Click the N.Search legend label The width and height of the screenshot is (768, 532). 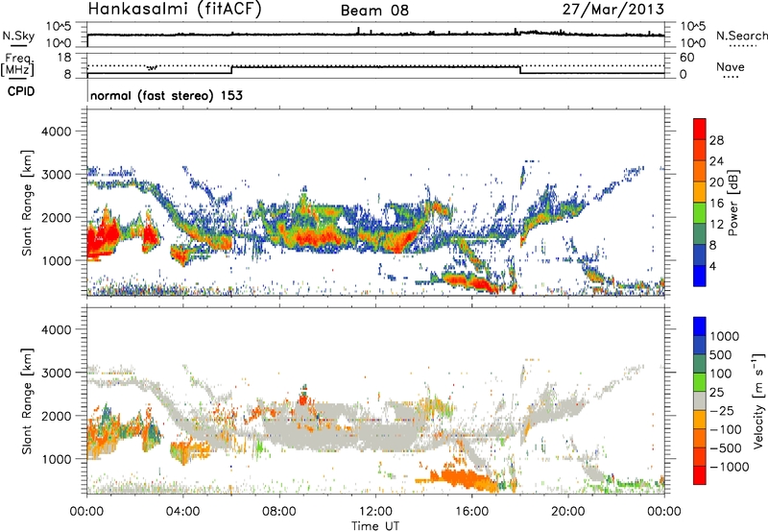coord(741,36)
